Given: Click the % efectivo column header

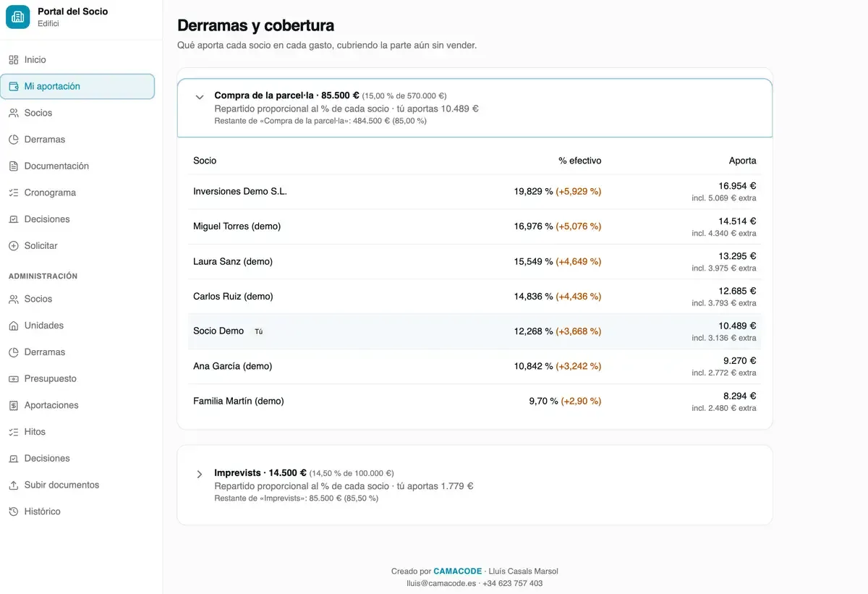Looking at the screenshot, I should coord(580,161).
